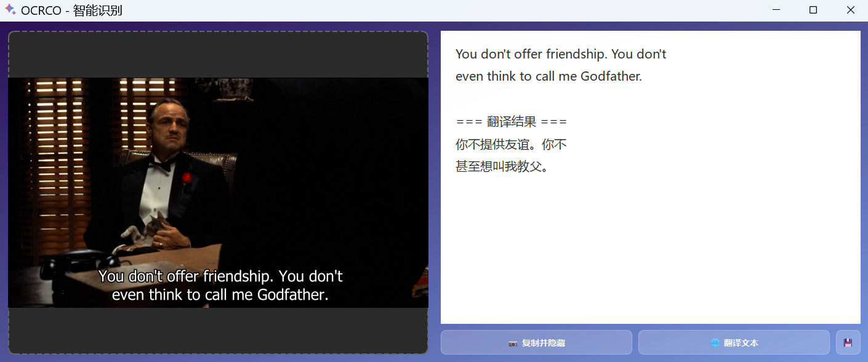This screenshot has height=362, width=868.
Task: Click the OCRCO sparkle app icon
Action: point(10,10)
